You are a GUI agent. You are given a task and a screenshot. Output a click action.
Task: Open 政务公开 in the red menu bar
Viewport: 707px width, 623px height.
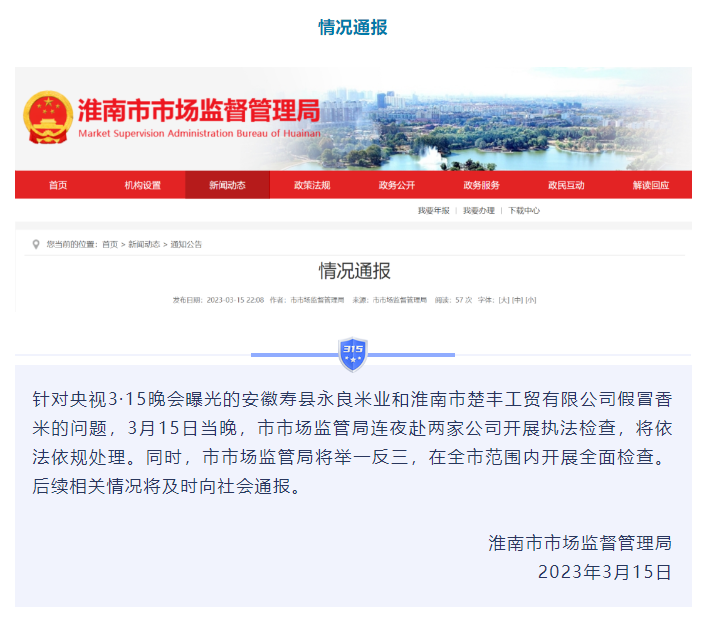[x=397, y=185]
